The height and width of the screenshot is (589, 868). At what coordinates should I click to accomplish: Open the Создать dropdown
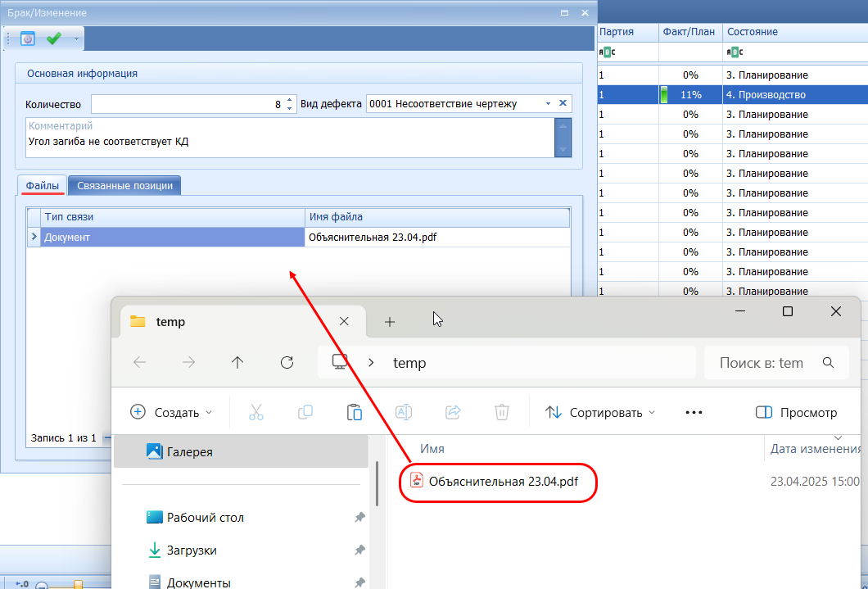pos(171,412)
